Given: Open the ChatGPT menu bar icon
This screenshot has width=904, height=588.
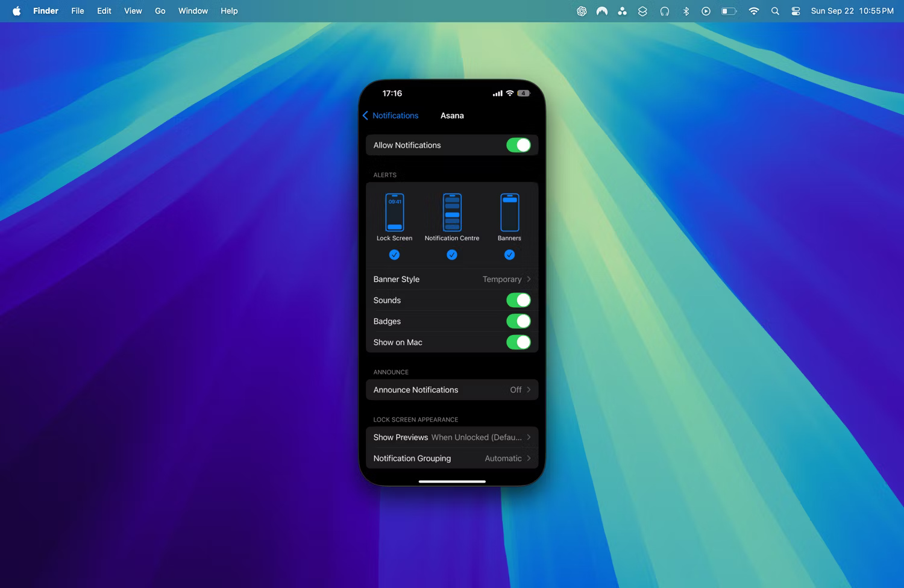Looking at the screenshot, I should [x=581, y=11].
